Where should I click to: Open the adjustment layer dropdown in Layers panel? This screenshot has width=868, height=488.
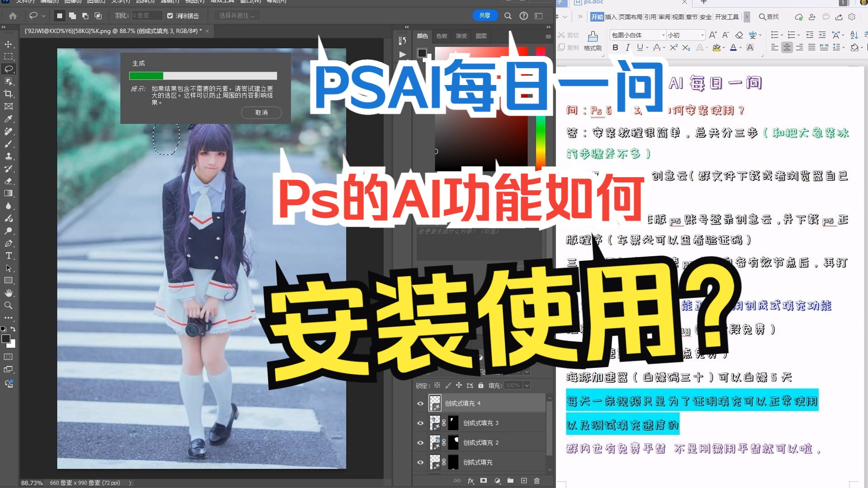click(498, 481)
